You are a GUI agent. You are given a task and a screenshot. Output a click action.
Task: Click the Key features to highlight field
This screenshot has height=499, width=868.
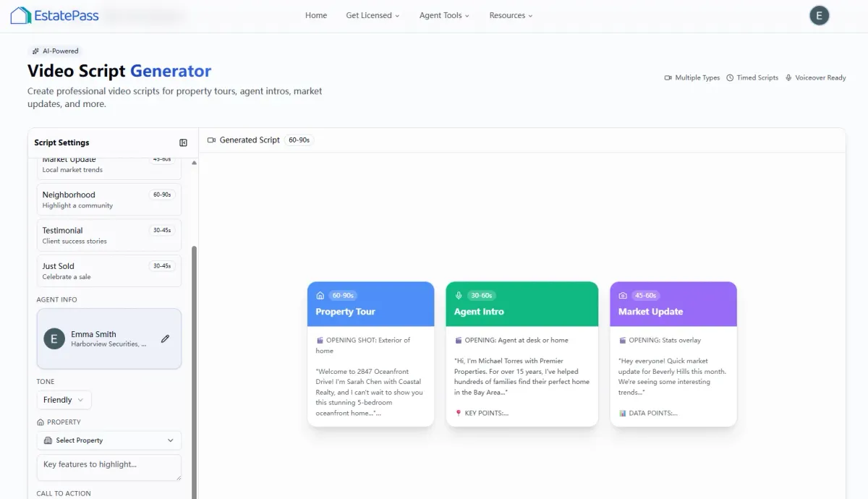coord(109,467)
